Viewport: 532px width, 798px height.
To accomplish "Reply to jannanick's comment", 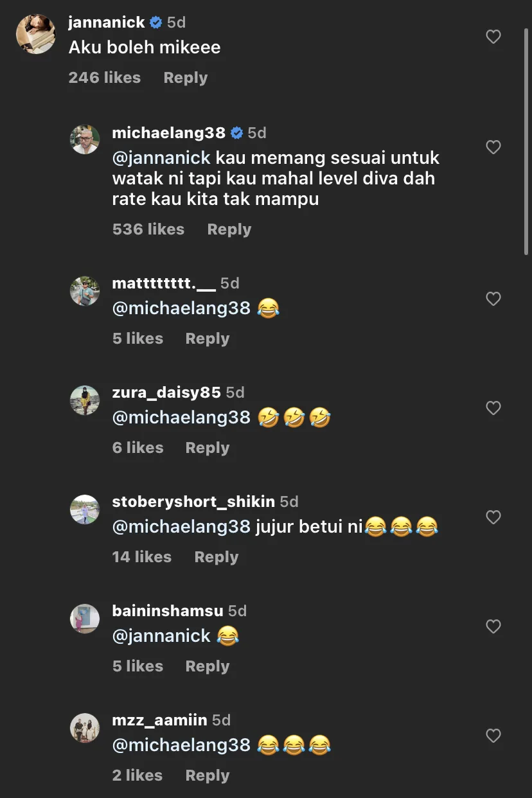I will (185, 78).
